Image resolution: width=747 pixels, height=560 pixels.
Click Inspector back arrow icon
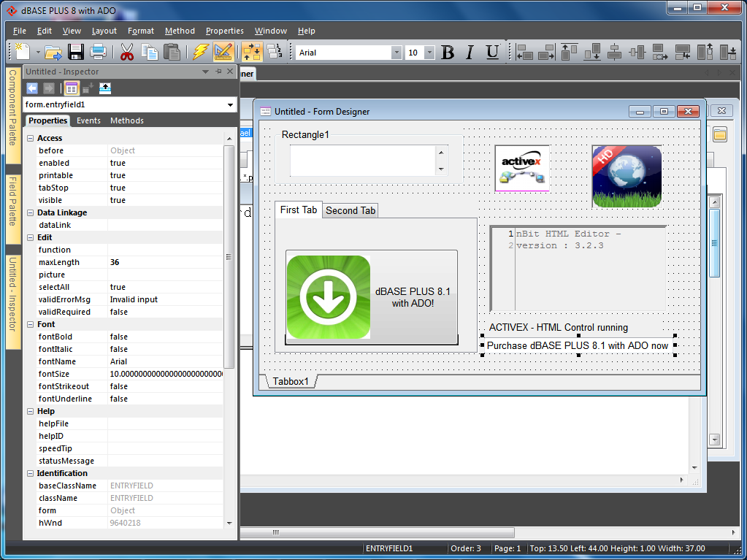(x=32, y=88)
